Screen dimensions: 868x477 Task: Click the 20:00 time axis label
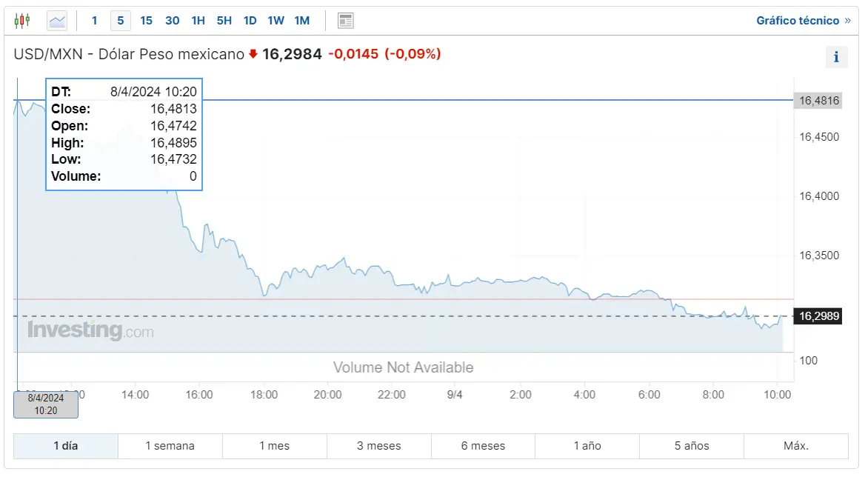tap(327, 395)
